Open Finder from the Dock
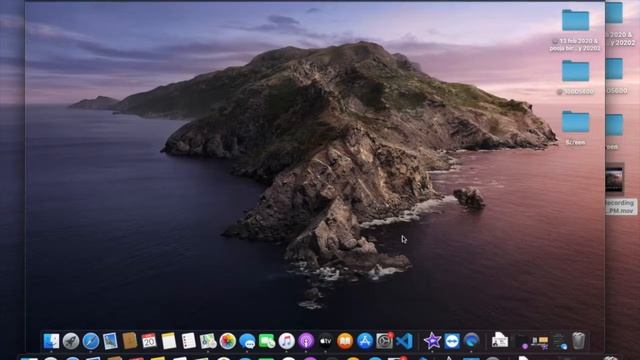Image resolution: width=640 pixels, height=360 pixels. tap(51, 341)
